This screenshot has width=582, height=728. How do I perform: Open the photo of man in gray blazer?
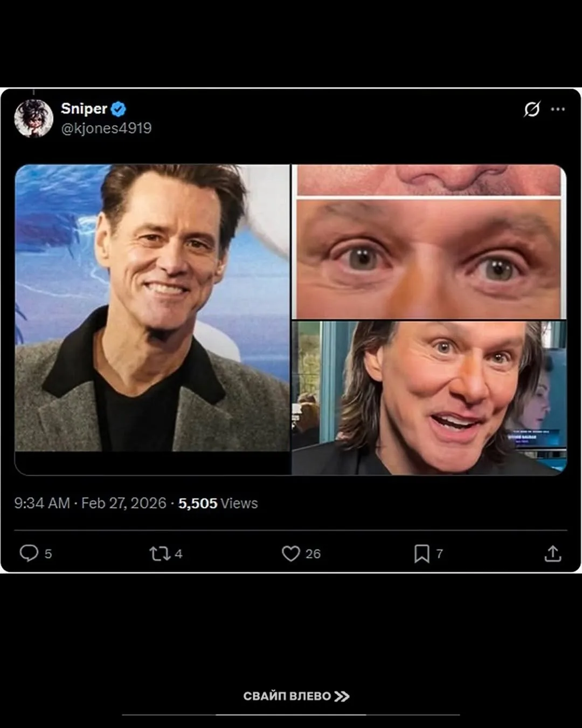tap(152, 307)
